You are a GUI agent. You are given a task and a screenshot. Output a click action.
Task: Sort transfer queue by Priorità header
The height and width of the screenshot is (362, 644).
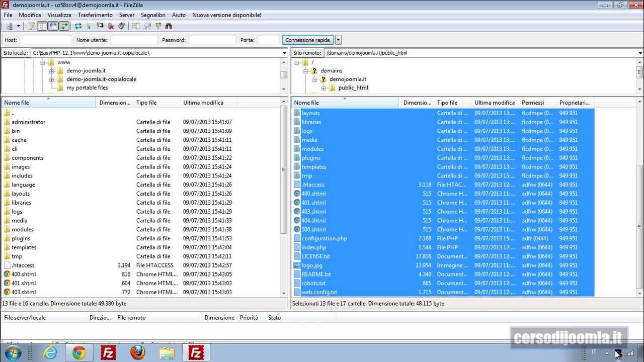click(252, 318)
